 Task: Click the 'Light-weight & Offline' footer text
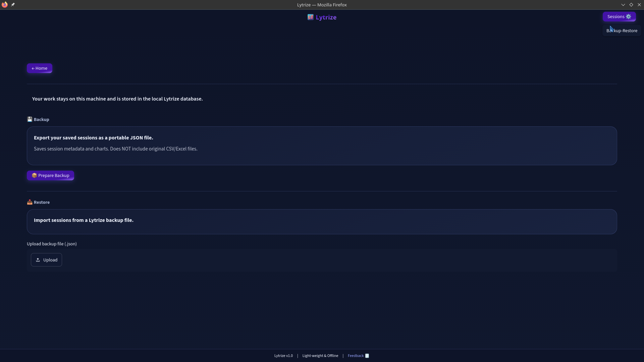(x=320, y=356)
